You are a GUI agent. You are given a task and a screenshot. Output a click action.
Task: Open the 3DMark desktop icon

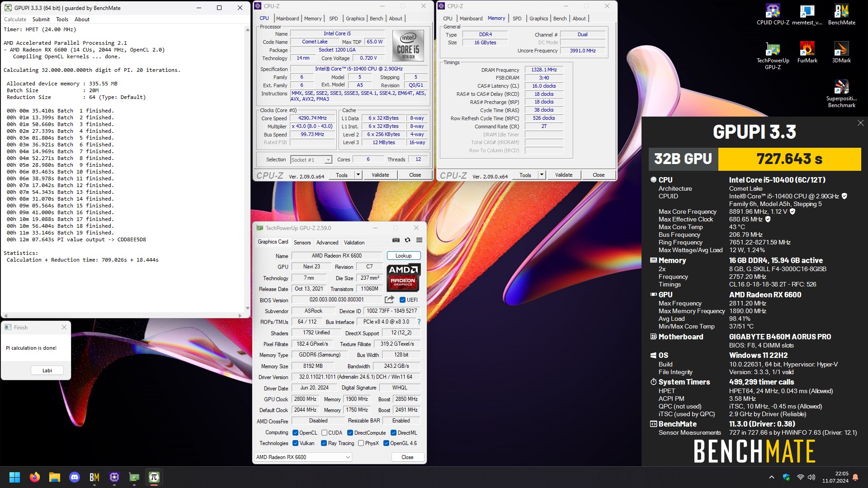[841, 52]
